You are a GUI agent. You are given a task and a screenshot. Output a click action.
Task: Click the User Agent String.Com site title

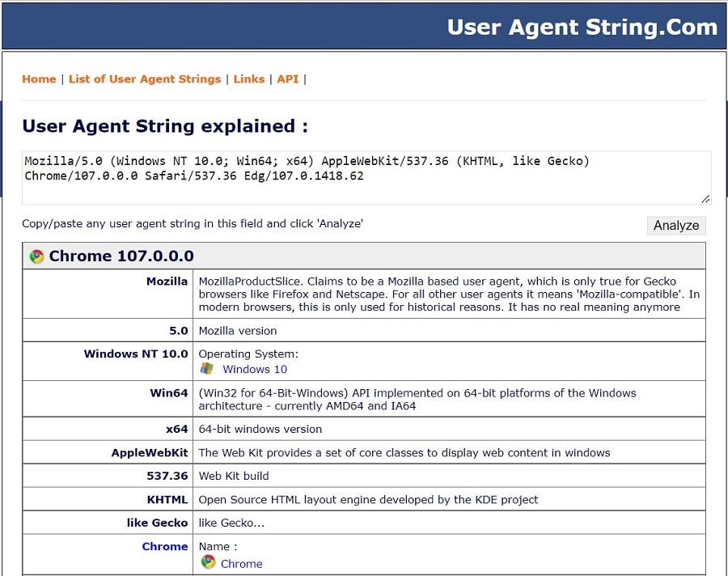point(582,27)
